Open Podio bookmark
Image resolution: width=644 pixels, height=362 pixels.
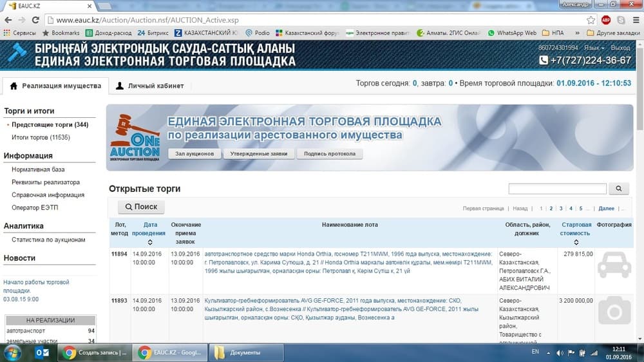(x=258, y=33)
